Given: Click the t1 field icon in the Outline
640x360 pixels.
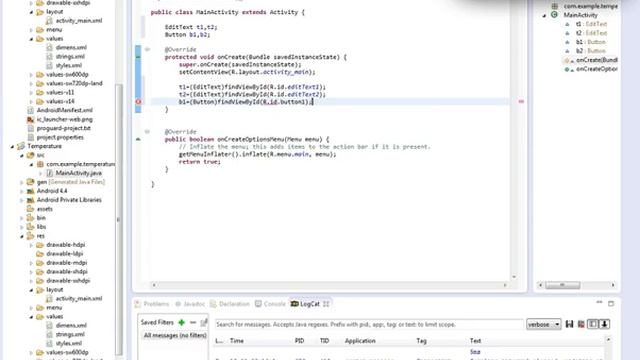Looking at the screenshot, I should (x=567, y=24).
